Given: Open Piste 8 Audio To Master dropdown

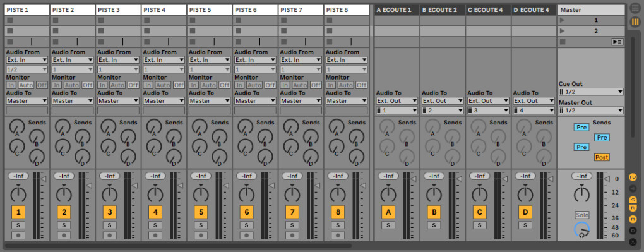Looking at the screenshot, I should [346, 100].
